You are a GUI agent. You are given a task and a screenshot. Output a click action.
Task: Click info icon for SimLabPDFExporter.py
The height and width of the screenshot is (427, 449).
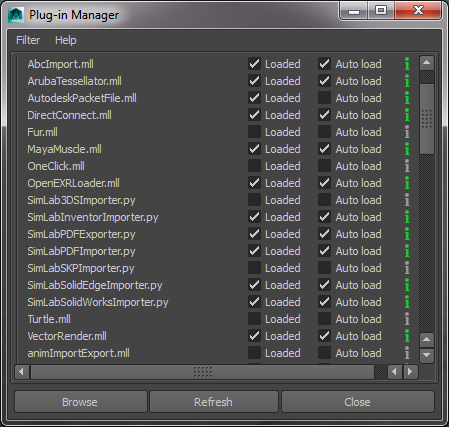(x=407, y=234)
